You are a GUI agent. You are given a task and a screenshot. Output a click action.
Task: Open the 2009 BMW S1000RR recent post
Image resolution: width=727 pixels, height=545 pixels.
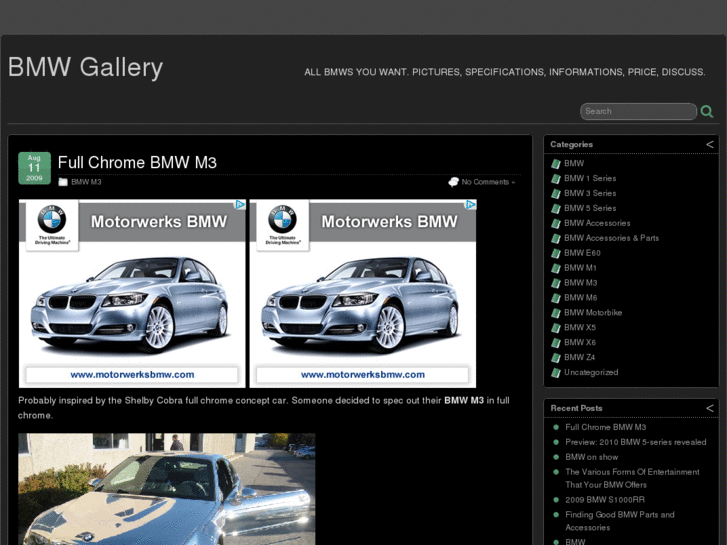click(605, 500)
